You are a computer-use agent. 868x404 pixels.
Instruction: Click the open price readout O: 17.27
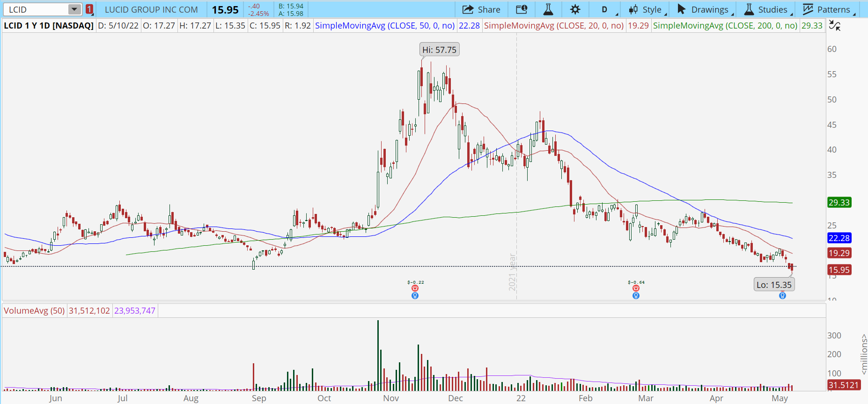[x=159, y=26]
